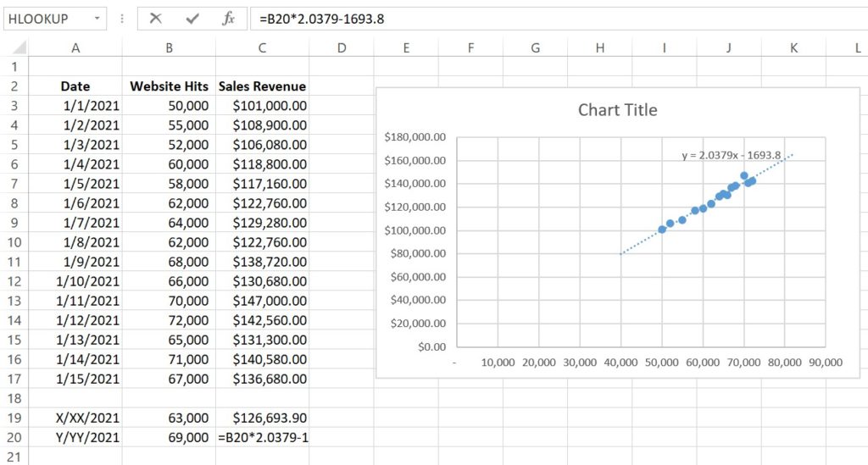Click the Chart Title text

tap(617, 110)
